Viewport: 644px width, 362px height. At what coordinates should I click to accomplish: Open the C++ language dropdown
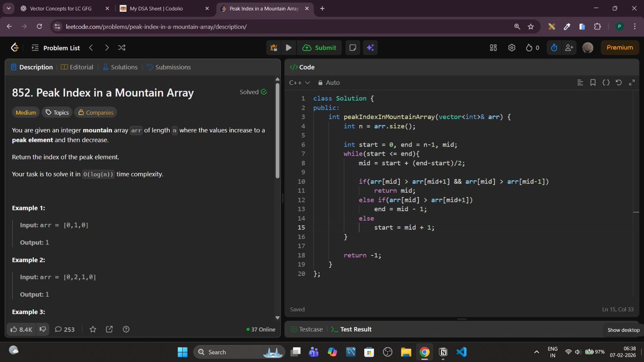(299, 83)
